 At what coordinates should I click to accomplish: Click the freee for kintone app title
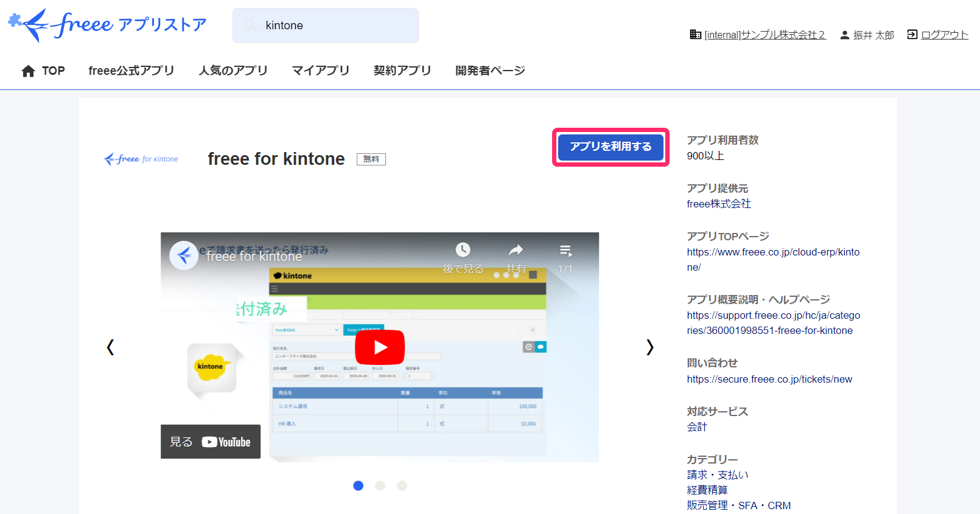click(276, 159)
